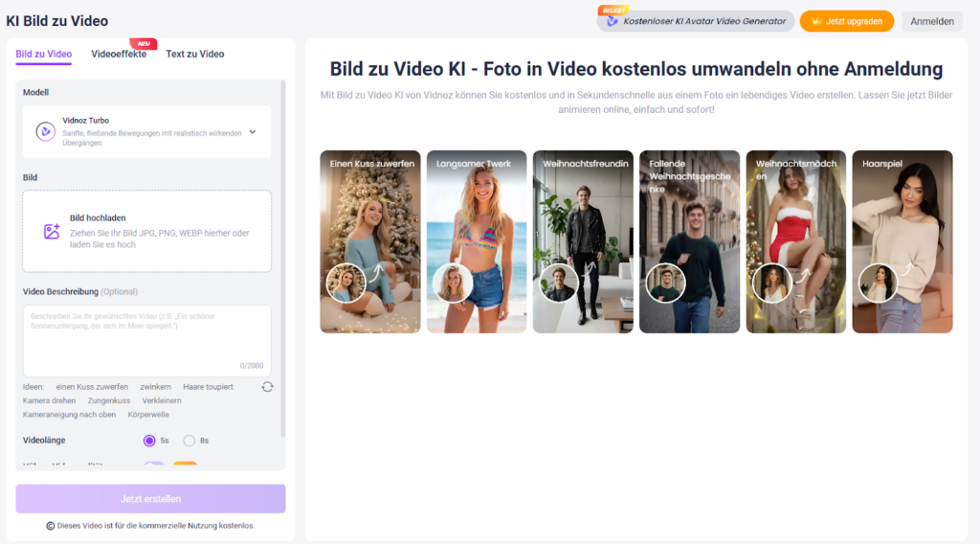Open the Bild zu Video tab
The width and height of the screenshot is (980, 544).
pos(43,55)
